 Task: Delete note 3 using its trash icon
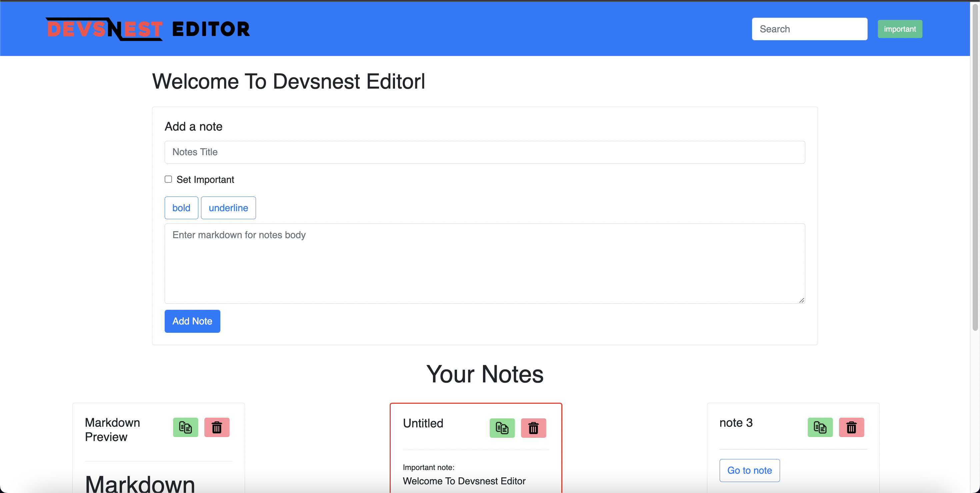(851, 427)
